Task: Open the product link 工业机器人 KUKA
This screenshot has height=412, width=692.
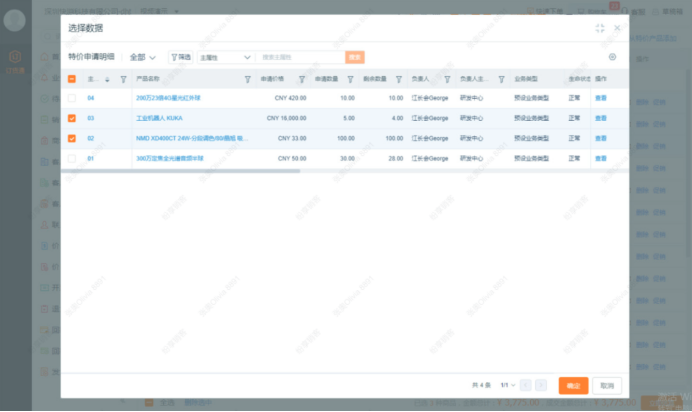Action: [x=159, y=118]
